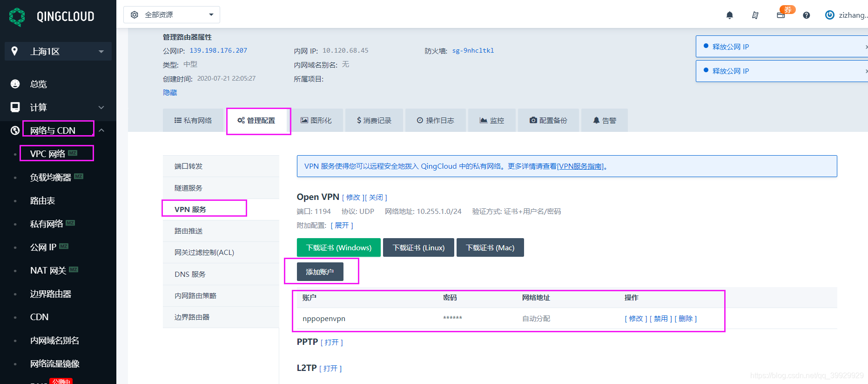This screenshot has height=384, width=868.
Task: Click the 添加账户 button
Action: click(320, 272)
